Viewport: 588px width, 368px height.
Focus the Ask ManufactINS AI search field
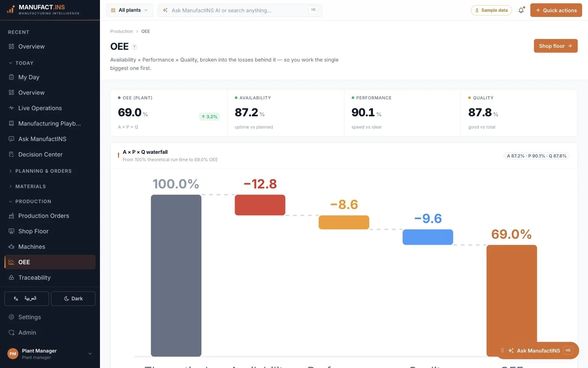pyautogui.click(x=240, y=10)
